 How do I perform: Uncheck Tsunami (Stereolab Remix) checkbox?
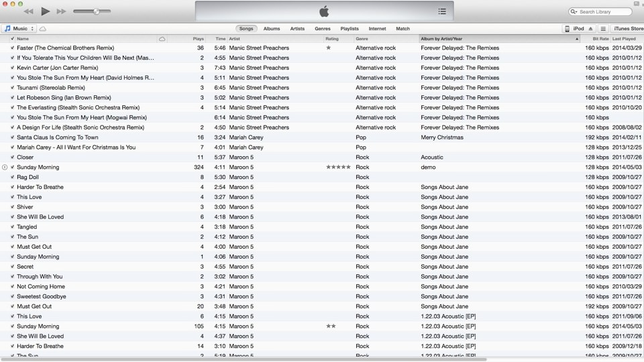(12, 88)
